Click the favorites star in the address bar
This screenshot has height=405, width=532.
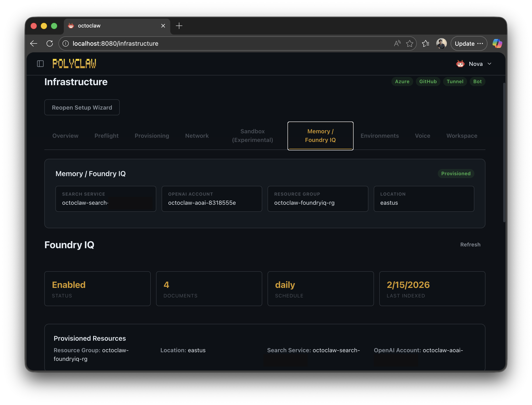tap(410, 43)
